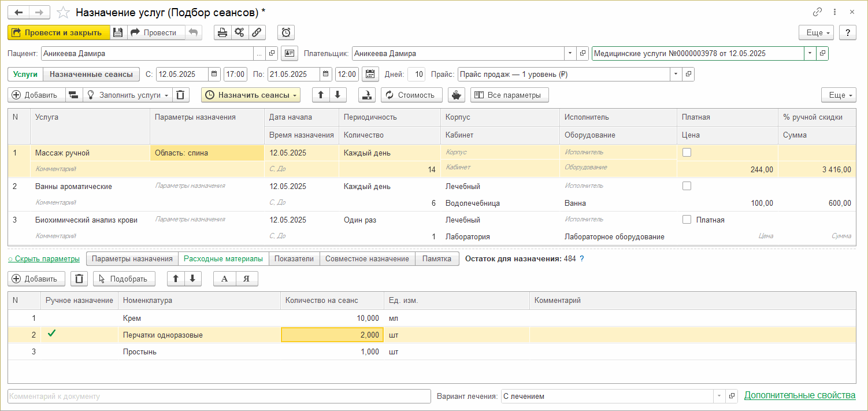868x411 pixels.
Task: Open the period calendar picker icon
Action: (x=370, y=74)
